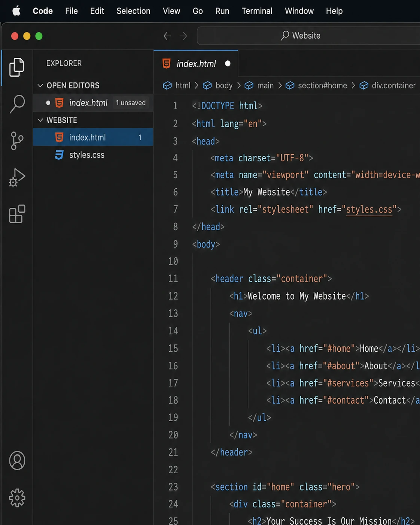Click the CSS icon next to styles.css
This screenshot has height=525, width=420.
[x=59, y=155]
